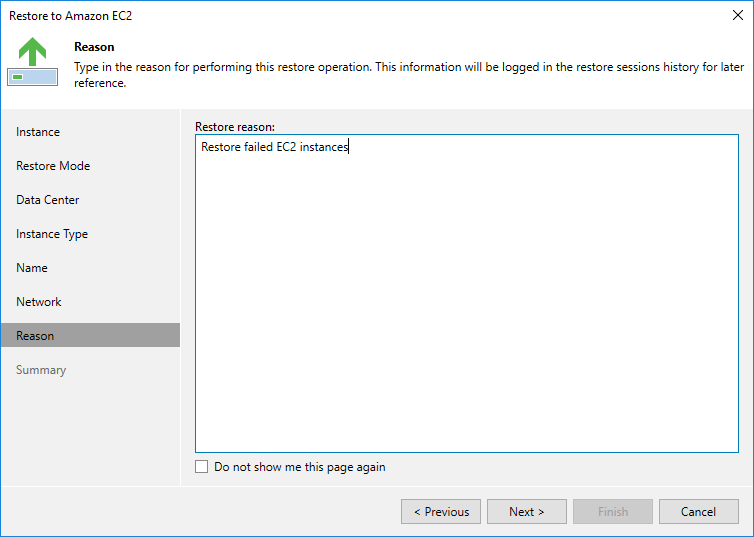Click the 'Restore reason:' label
This screenshot has height=537, width=754.
click(x=235, y=127)
